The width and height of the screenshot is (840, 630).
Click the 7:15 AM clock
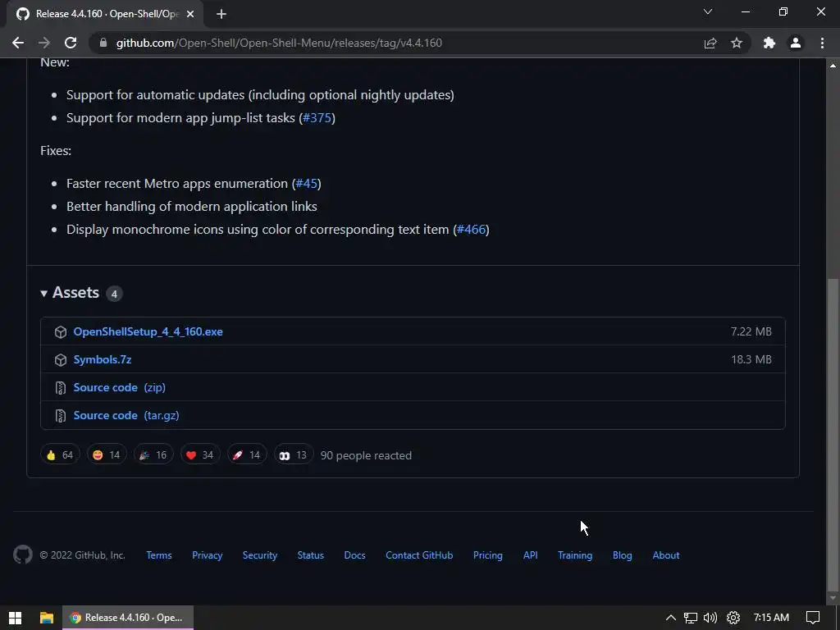771,618
